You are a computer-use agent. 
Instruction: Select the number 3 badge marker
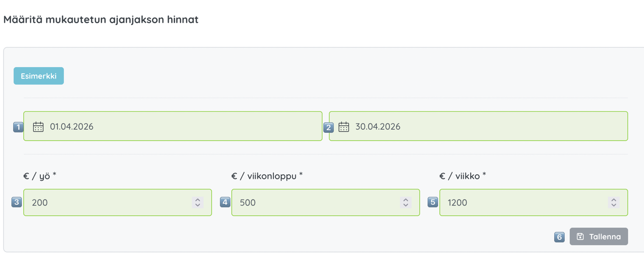[x=17, y=202]
